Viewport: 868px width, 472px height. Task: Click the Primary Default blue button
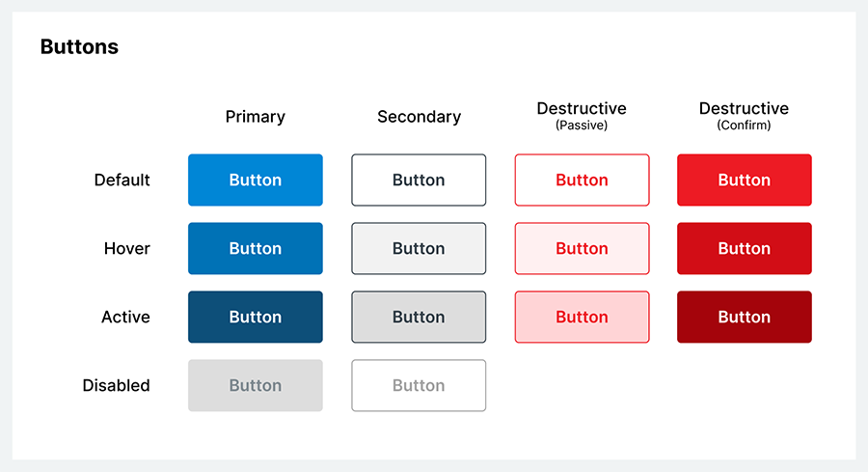256,180
